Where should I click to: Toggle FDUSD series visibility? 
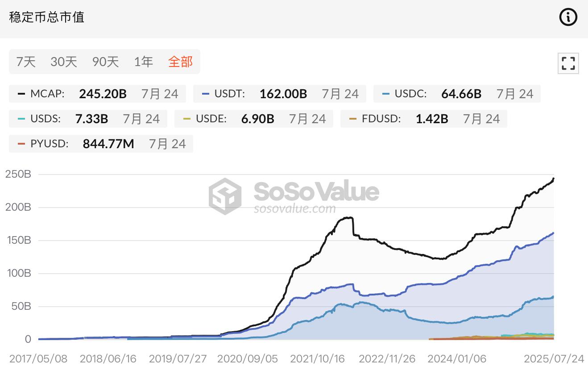tap(423, 119)
